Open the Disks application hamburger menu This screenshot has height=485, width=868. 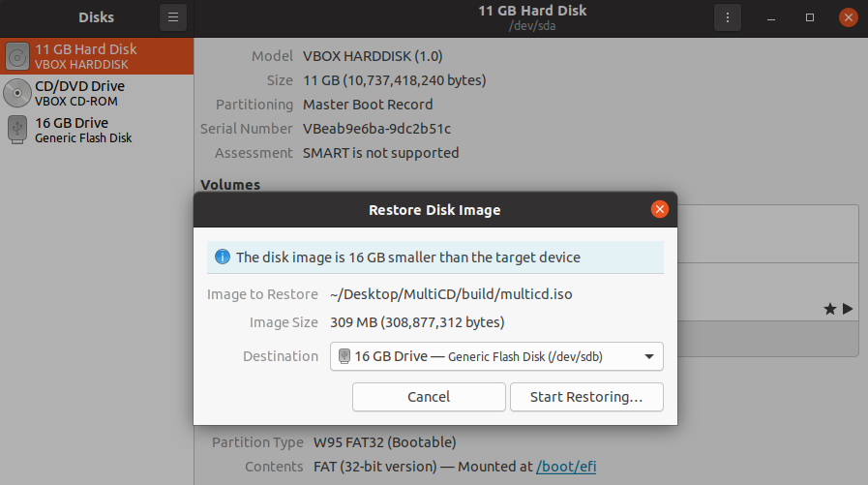[172, 16]
